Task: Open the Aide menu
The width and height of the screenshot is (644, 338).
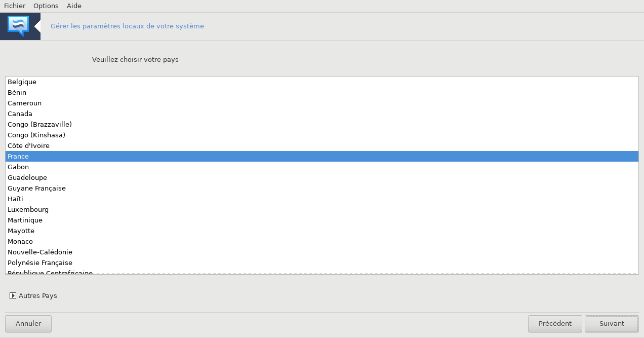Action: pos(74,6)
